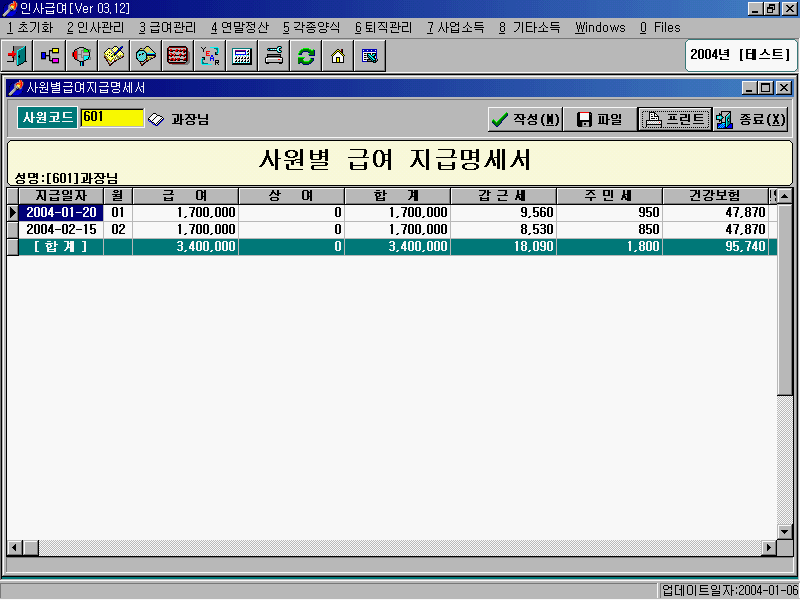Open the YEAR year-end settlement icon
Screen dimensions: 800x600
coord(209,55)
